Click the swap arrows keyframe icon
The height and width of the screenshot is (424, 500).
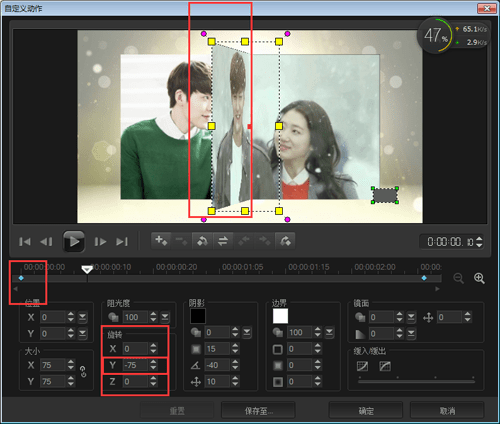223,240
